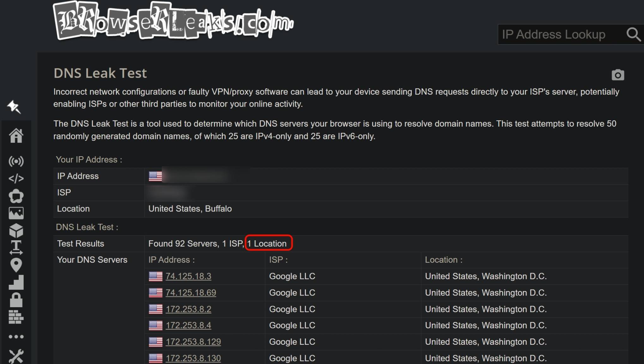Open the stair-step chart icon in sidebar

[x=16, y=282]
